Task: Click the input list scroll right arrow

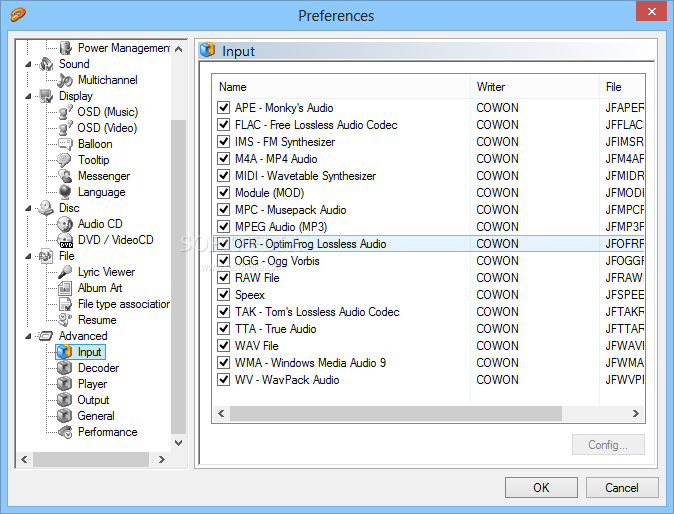Action: pyautogui.click(x=636, y=413)
